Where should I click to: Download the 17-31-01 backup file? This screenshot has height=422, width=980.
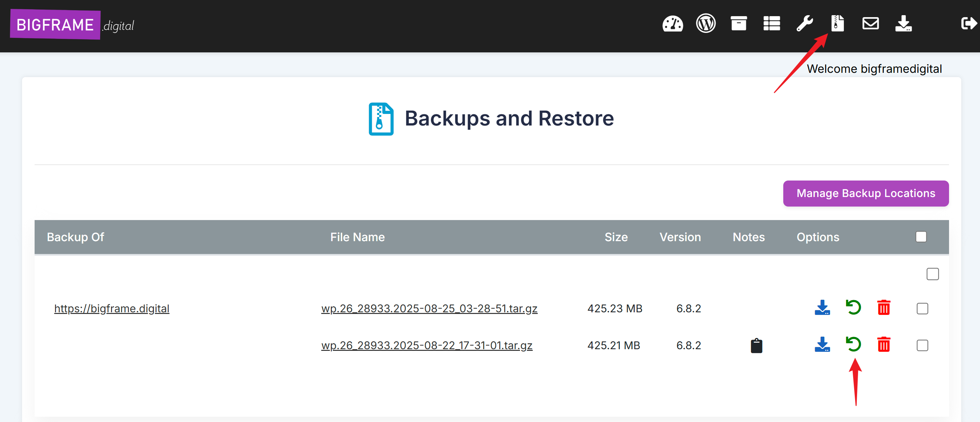coord(822,345)
